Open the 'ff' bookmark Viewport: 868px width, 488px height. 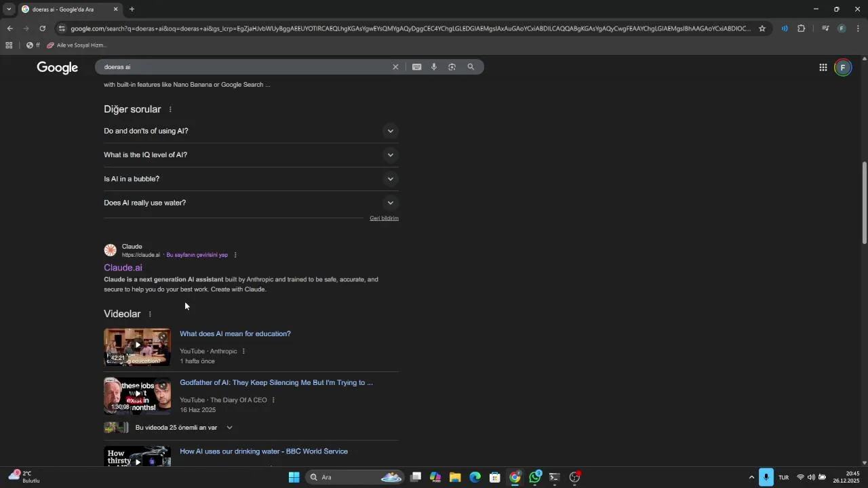click(x=33, y=45)
